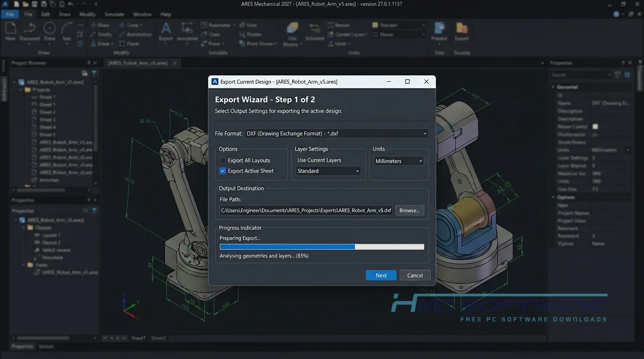Click the Project Browser horizontal scrollbar
Screen dimensions: 644x359
pyautogui.click(x=41, y=191)
